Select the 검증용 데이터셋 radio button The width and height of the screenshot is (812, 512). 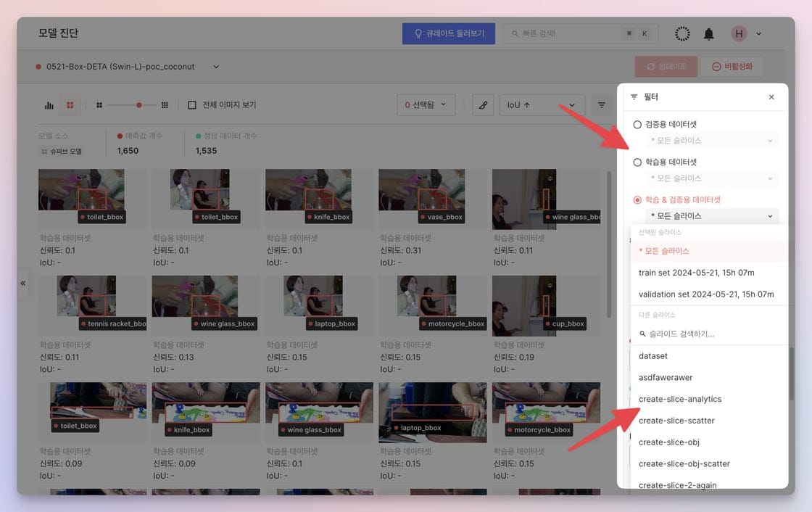[x=637, y=124]
